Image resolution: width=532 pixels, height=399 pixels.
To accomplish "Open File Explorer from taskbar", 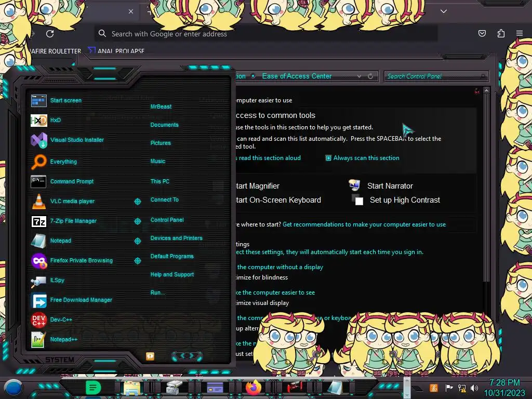I will [132, 388].
